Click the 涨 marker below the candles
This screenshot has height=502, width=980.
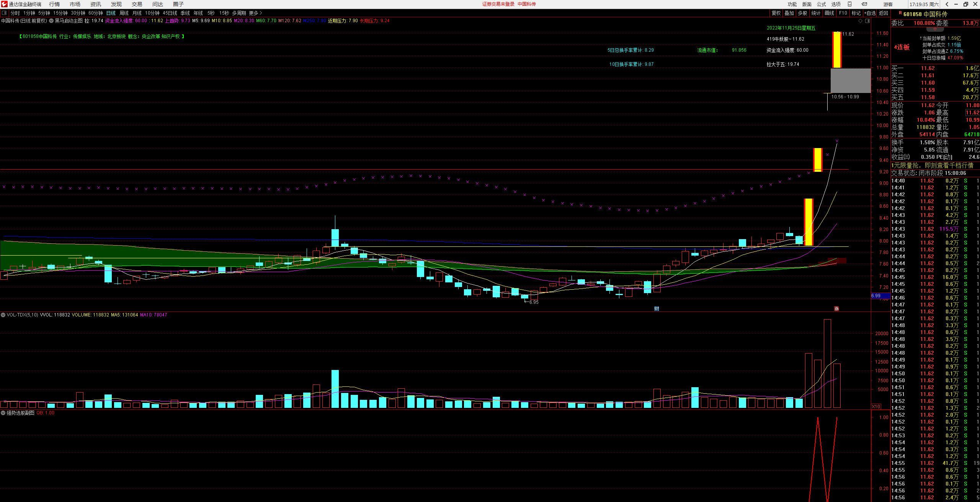[836, 308]
